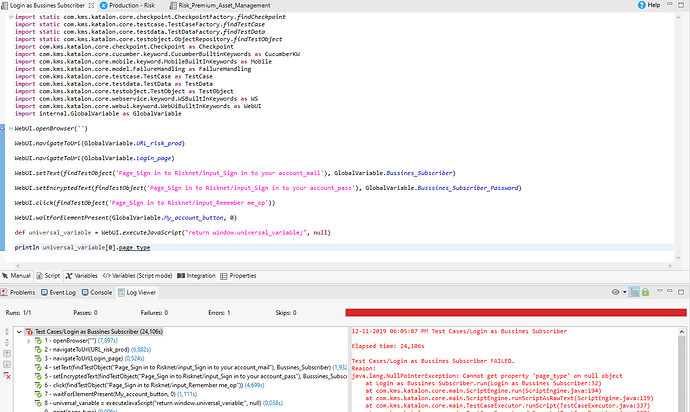Click the editor vertical scrollbar down arrow

[x=678, y=258]
